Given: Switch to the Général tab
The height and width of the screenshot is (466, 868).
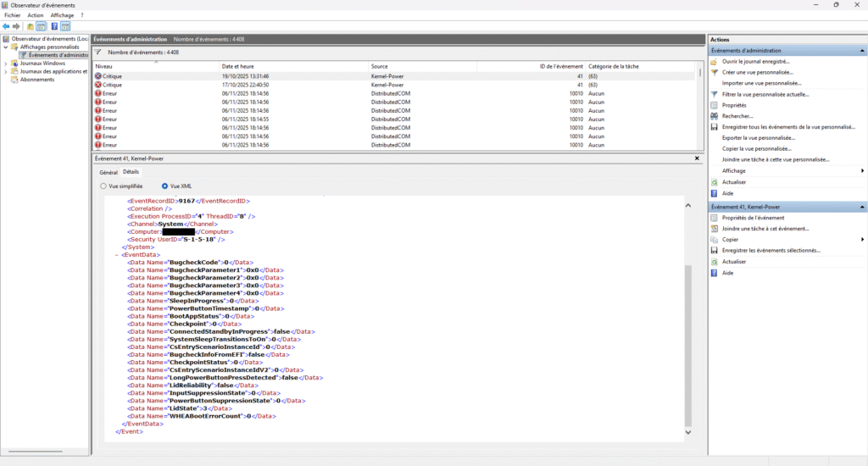Looking at the screenshot, I should [x=108, y=172].
